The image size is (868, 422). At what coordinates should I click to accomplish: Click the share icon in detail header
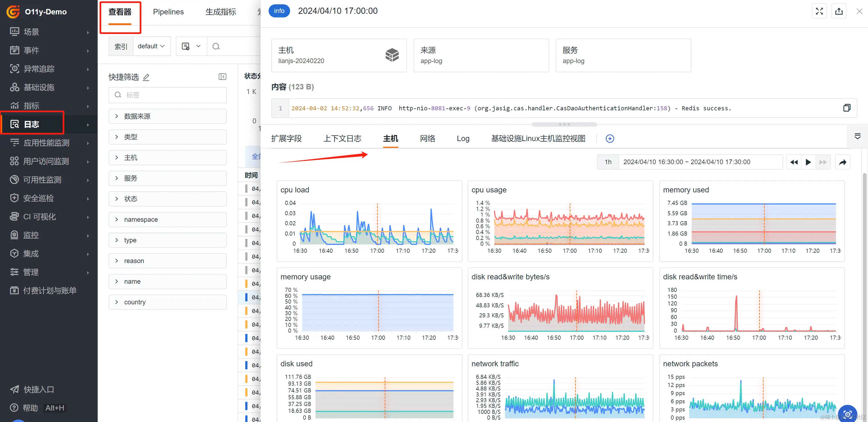coord(839,11)
